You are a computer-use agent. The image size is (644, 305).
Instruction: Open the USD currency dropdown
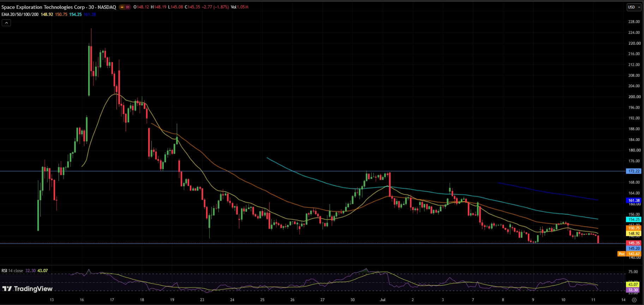[634, 7]
